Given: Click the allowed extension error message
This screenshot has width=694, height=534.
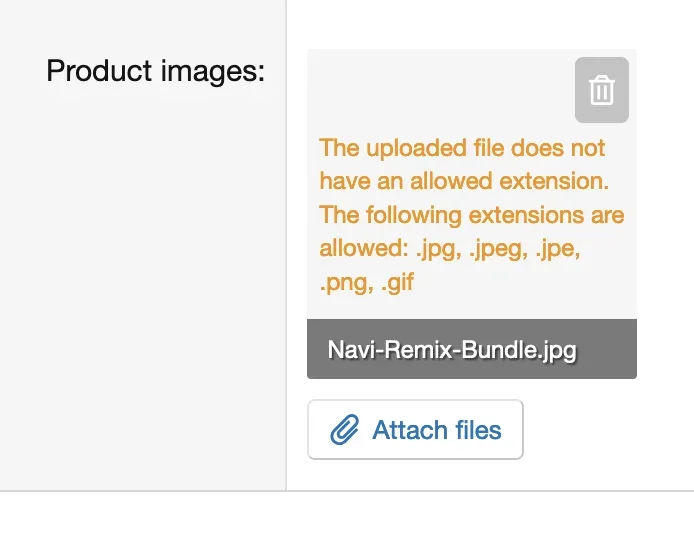Looking at the screenshot, I should tap(471, 215).
